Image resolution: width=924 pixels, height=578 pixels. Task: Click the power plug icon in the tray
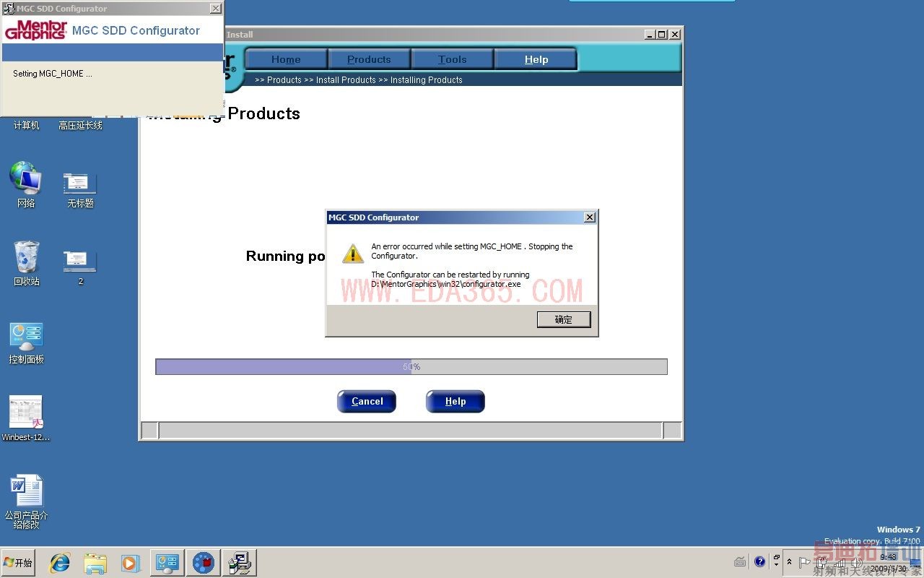(x=821, y=562)
